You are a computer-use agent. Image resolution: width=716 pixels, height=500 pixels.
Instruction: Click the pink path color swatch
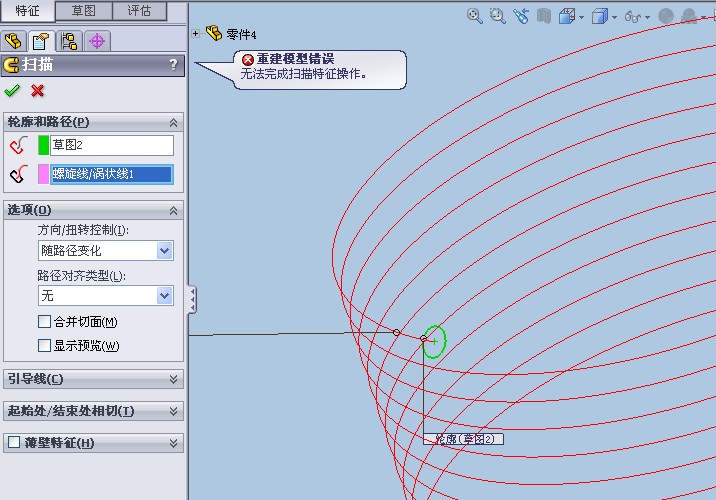click(x=43, y=174)
